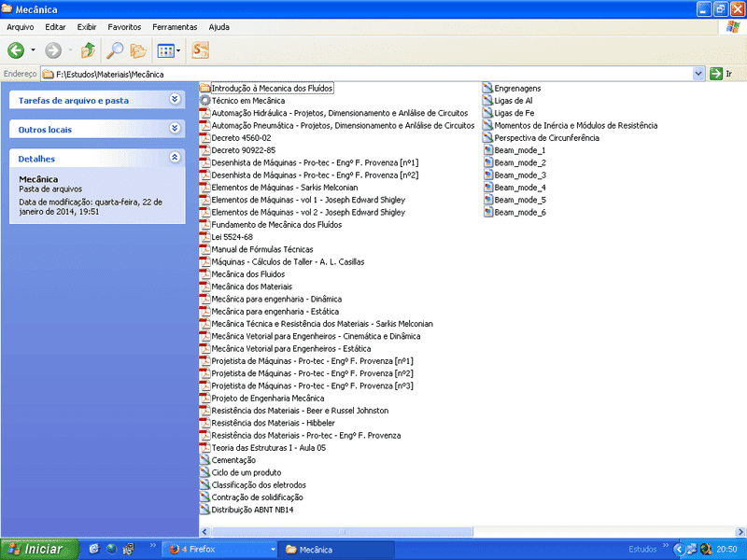Click the Iniciar start button
Screen dimensions: 747x560
pyautogui.click(x=37, y=550)
